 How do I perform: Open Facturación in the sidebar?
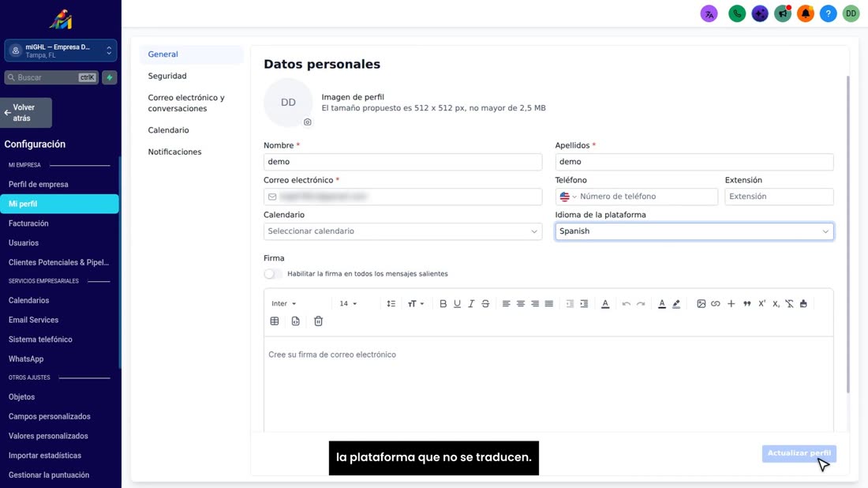coord(28,223)
